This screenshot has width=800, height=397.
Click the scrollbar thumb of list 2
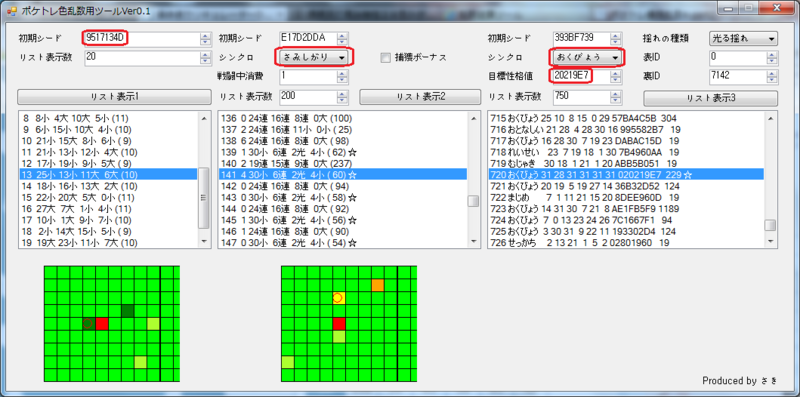[473, 201]
